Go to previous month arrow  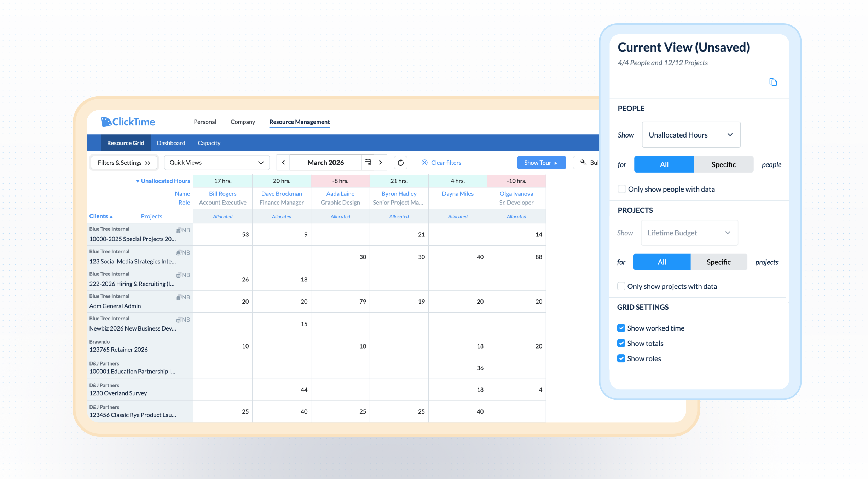tap(283, 163)
